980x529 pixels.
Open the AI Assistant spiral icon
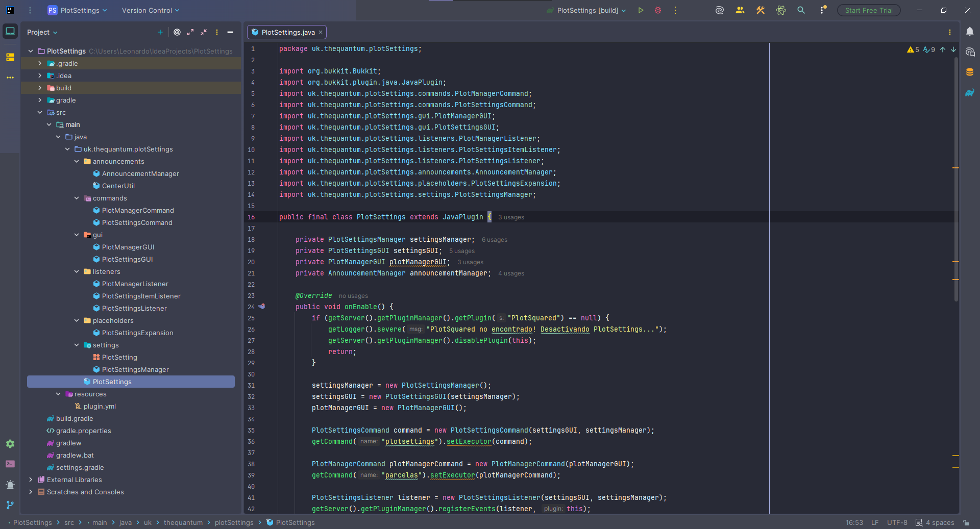tap(720, 10)
